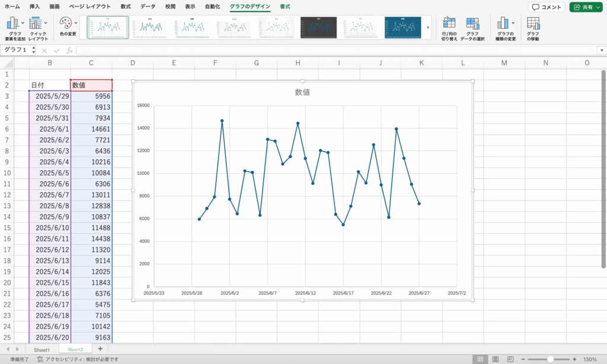Click the Move Chart (グラフの移動) icon
607x364 pixels.
[x=533, y=23]
